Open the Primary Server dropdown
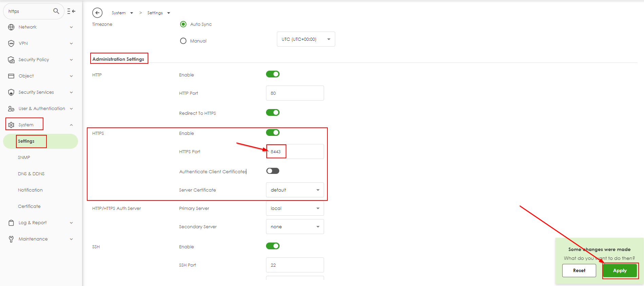The height and width of the screenshot is (286, 644). pos(295,208)
